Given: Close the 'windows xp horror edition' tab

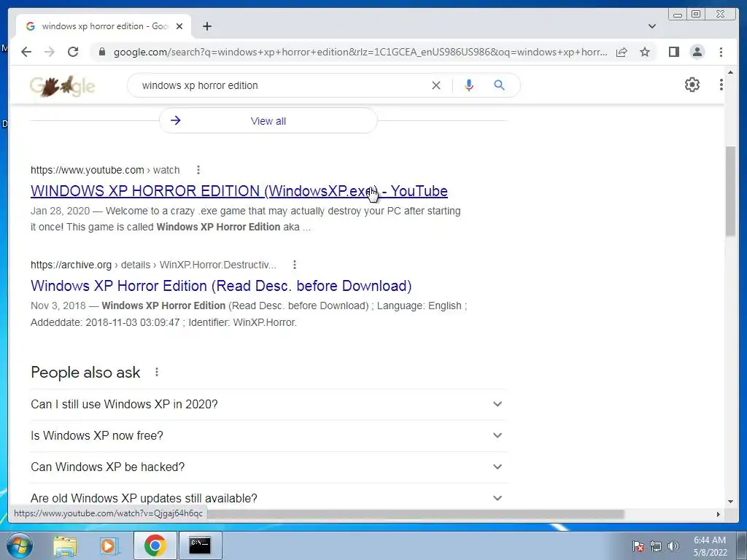Looking at the screenshot, I should 179,26.
